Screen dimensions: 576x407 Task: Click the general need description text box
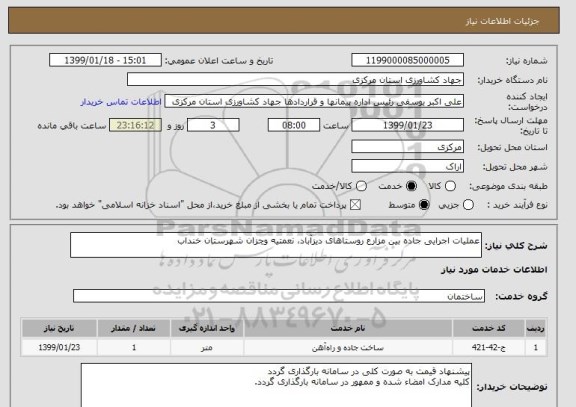pos(276,245)
